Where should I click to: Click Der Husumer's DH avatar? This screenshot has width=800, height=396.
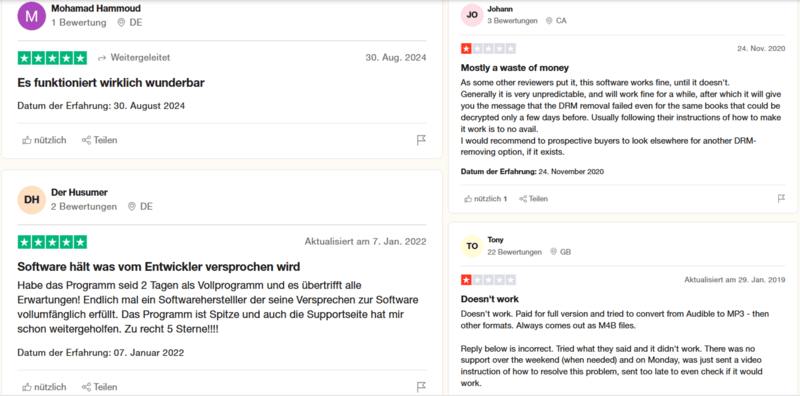pos(32,200)
